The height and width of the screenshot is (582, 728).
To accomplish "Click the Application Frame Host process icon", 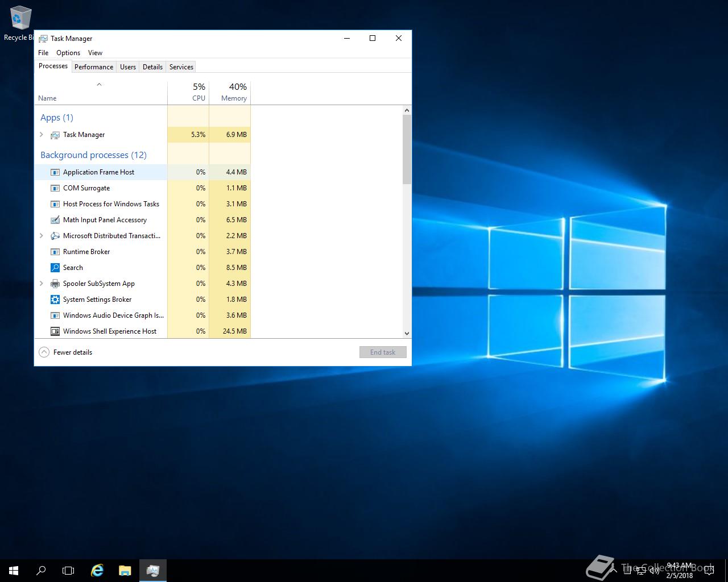I will [55, 172].
